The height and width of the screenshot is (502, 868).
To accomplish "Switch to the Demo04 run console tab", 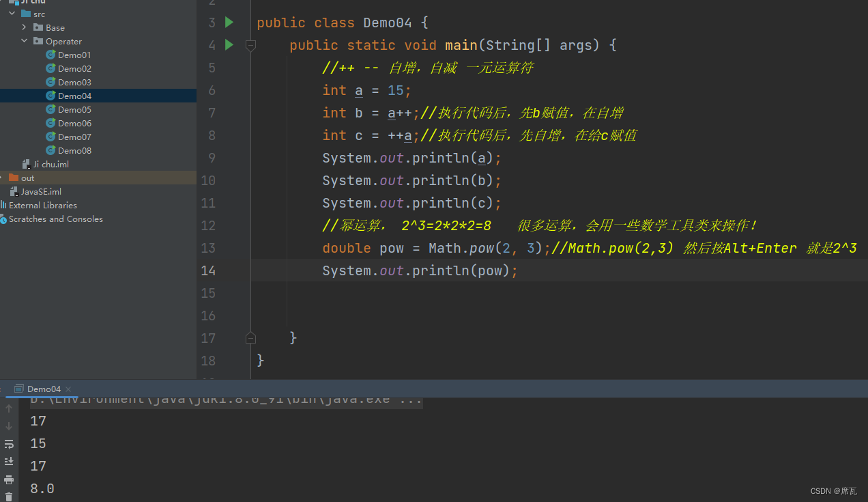I will pos(44,389).
